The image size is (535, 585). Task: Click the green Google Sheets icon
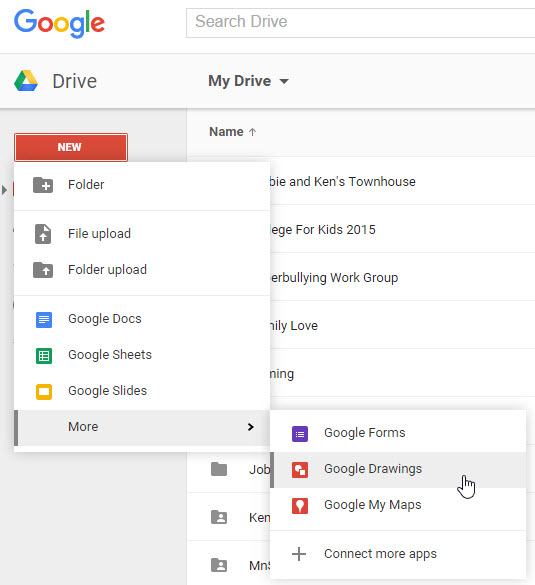coord(44,356)
